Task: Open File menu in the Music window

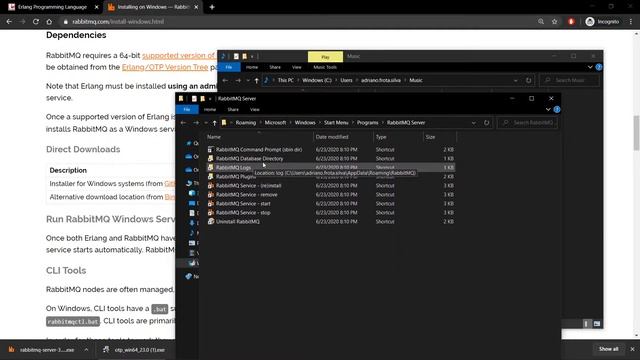Action: (229, 67)
